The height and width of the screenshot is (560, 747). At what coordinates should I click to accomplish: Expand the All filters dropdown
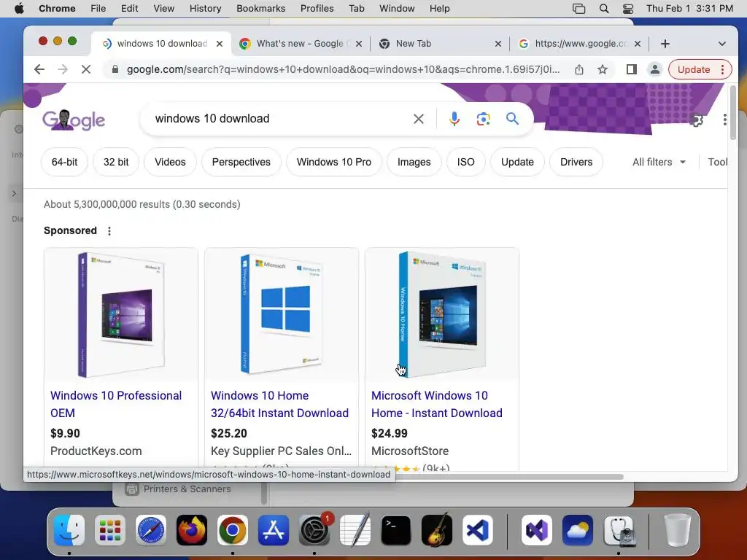[659, 162]
